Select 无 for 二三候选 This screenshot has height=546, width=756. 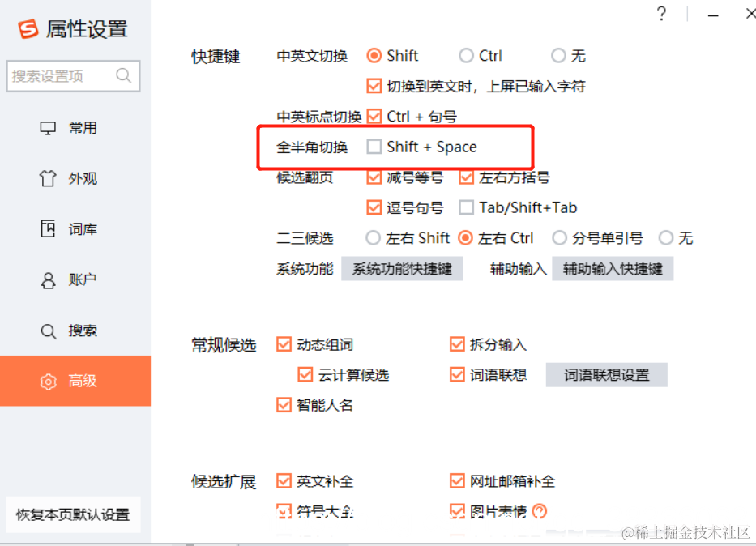[666, 238]
